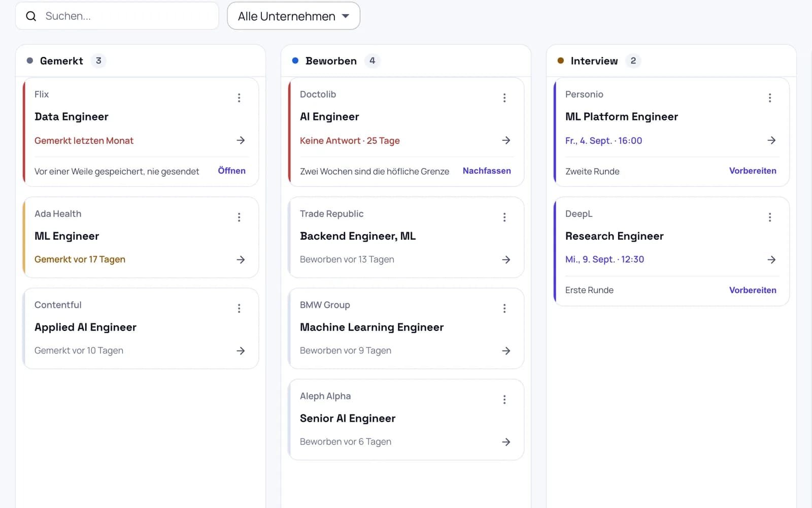This screenshot has height=508, width=812.
Task: Open Doctolib AI Engineer card options
Action: click(504, 98)
